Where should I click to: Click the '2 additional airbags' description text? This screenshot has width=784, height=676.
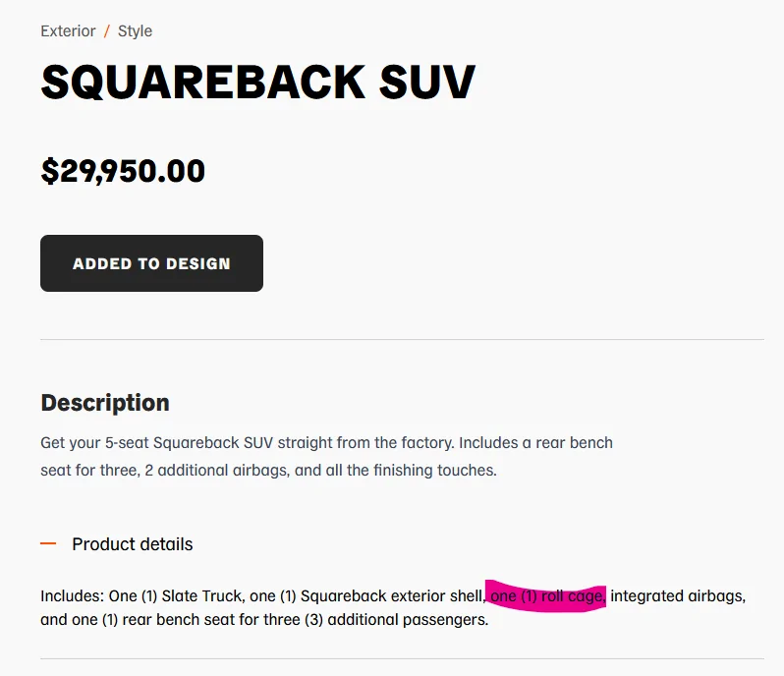pos(216,471)
